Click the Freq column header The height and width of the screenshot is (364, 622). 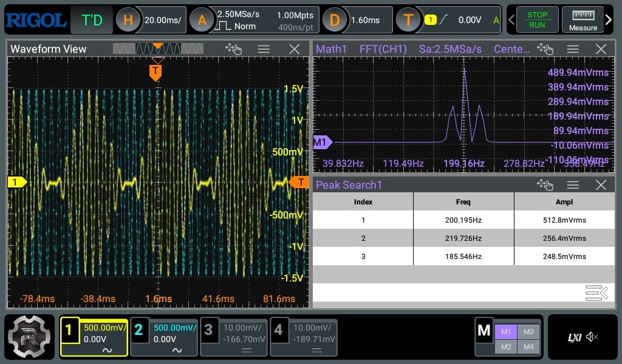(463, 201)
